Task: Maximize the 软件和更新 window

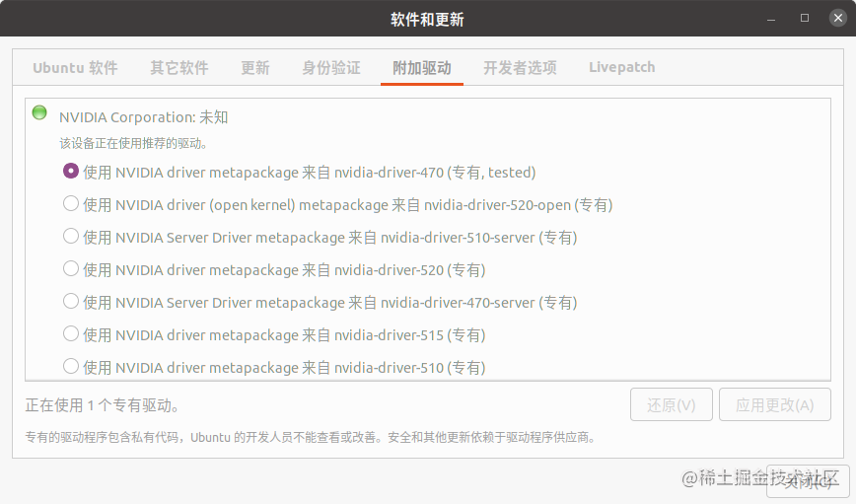Action: click(x=804, y=18)
